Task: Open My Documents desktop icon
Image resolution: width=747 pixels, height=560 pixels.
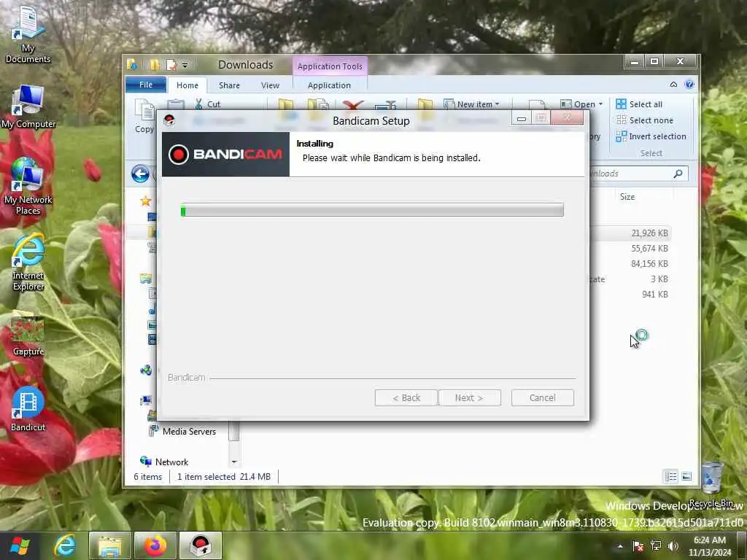Action: 28,34
